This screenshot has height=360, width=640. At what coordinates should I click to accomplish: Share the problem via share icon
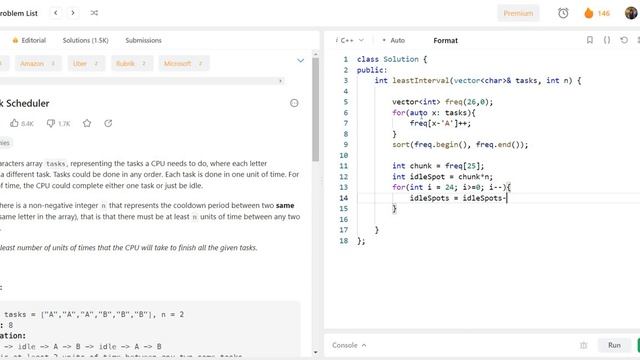pos(108,123)
